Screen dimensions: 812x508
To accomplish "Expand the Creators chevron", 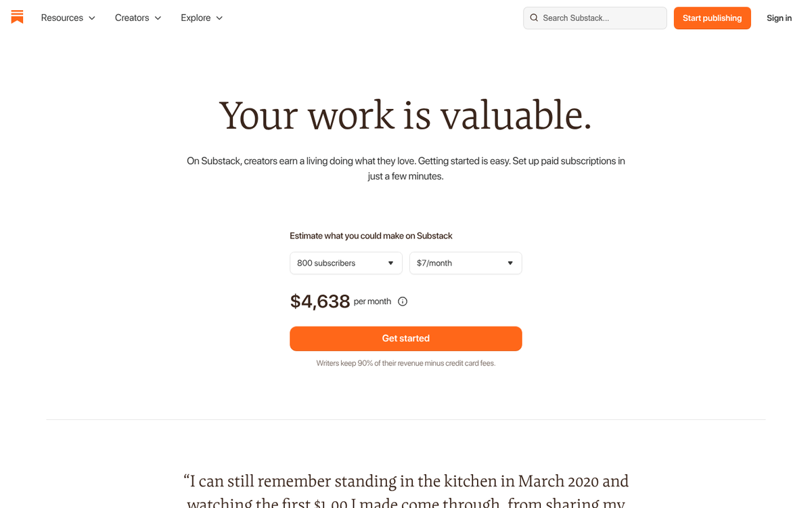I will pos(156,18).
